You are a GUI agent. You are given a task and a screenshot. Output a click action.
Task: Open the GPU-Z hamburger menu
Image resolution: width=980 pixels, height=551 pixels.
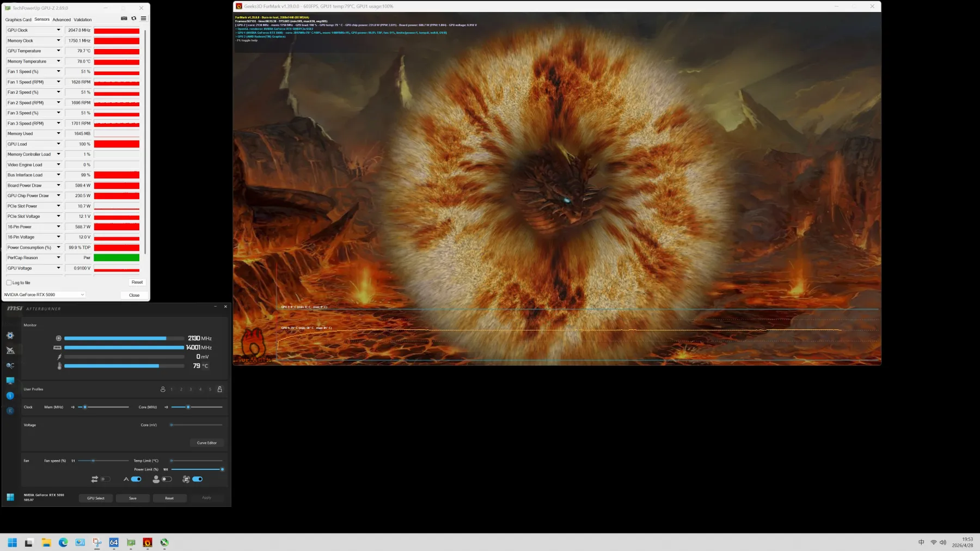tap(144, 19)
